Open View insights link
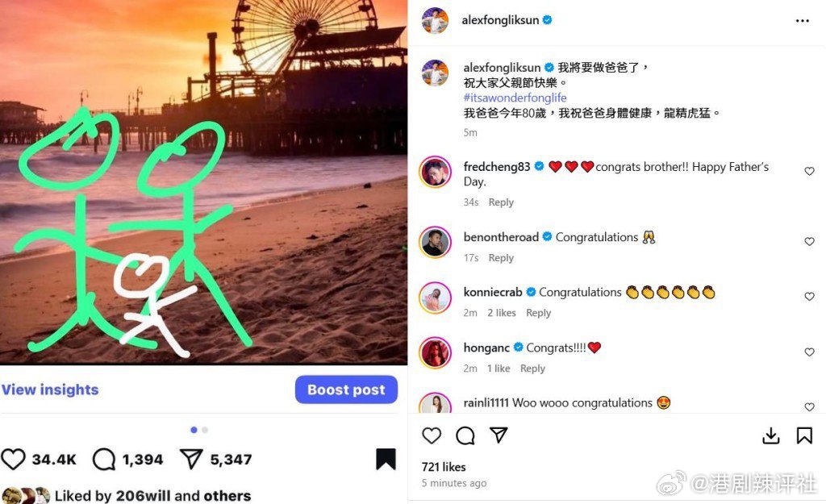 tap(50, 389)
